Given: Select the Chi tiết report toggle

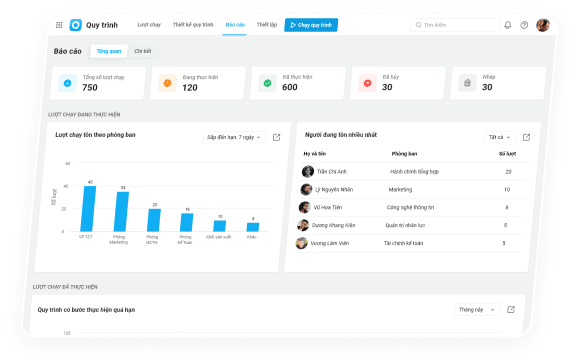Looking at the screenshot, I should 143,51.
